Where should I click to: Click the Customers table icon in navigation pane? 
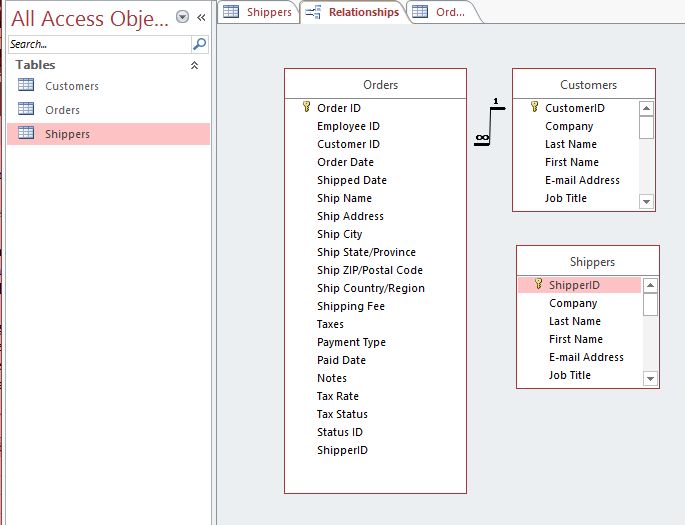pos(26,86)
